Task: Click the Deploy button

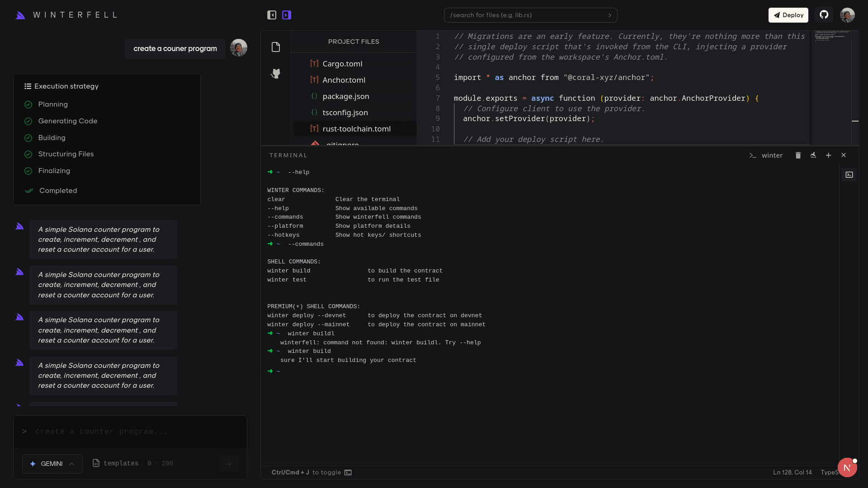Action: [788, 15]
